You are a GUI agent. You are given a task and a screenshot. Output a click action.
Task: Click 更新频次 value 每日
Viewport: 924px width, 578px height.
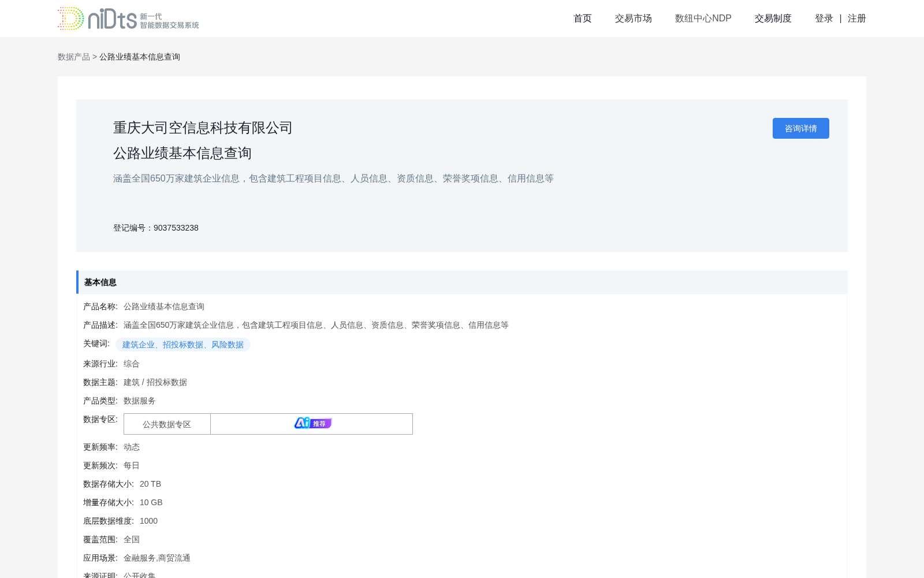coord(132,465)
